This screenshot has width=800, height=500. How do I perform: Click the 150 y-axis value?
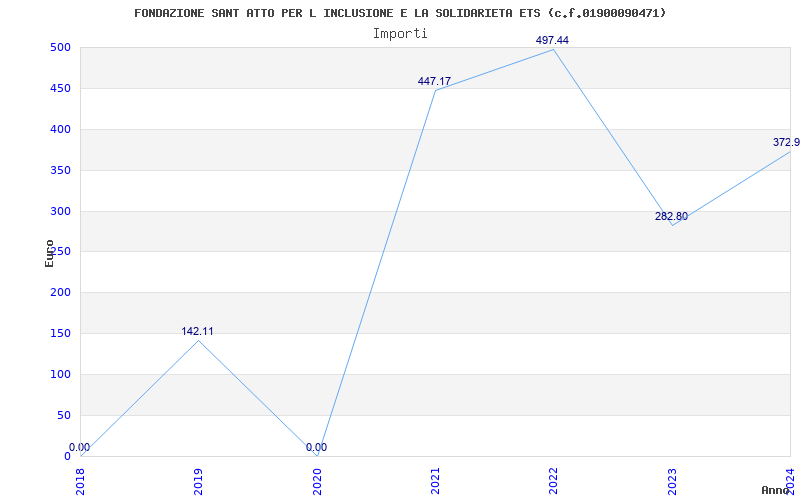click(60, 334)
